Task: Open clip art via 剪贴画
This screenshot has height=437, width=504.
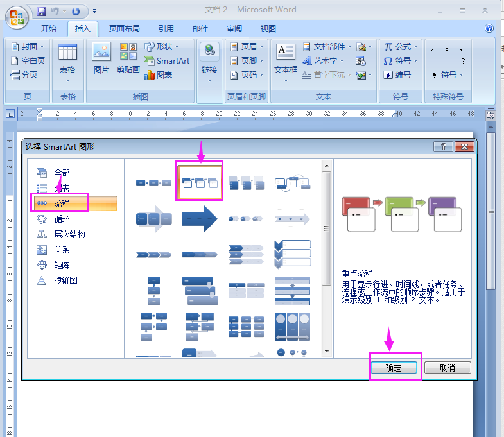Action: coord(128,58)
